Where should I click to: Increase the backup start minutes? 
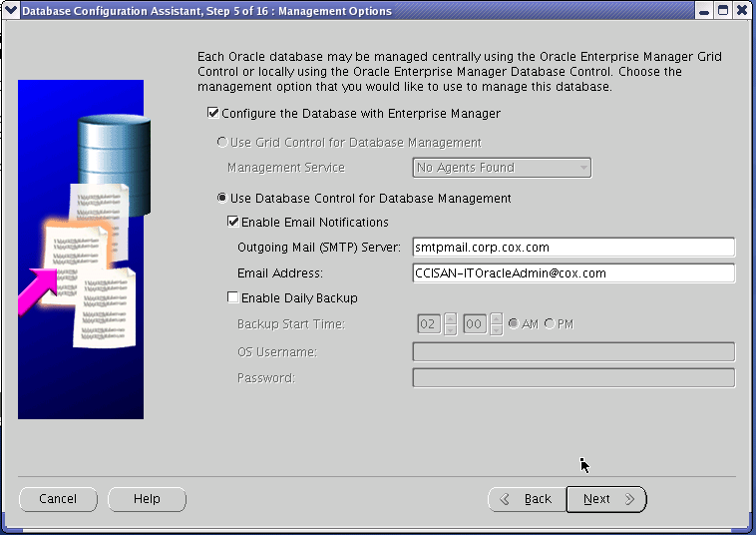point(496,318)
